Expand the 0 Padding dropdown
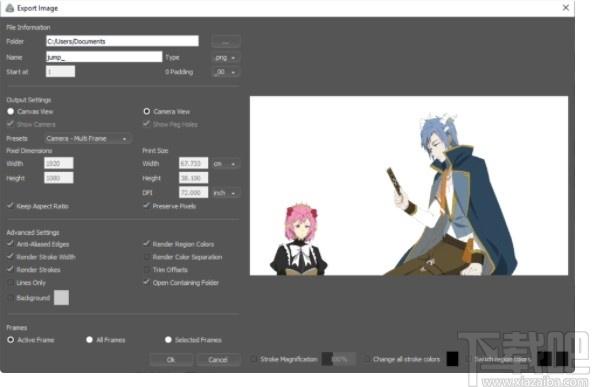Screen dimensions: 592x387 click(225, 72)
